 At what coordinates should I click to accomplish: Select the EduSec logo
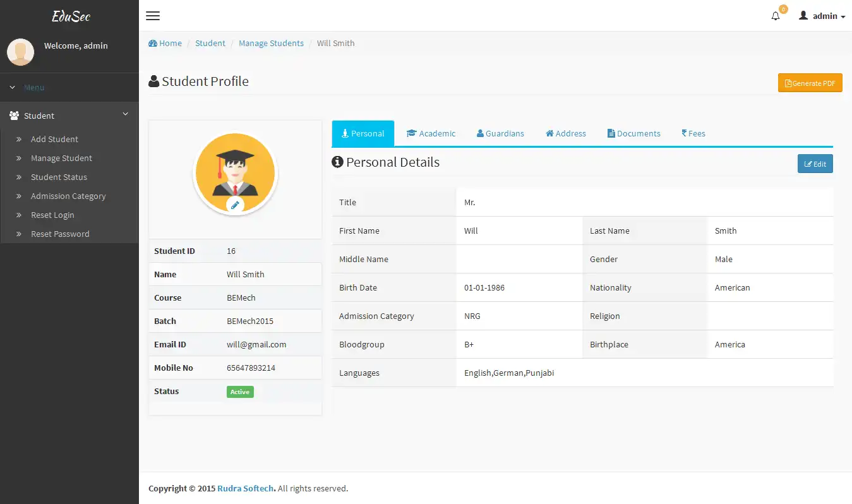(x=69, y=15)
